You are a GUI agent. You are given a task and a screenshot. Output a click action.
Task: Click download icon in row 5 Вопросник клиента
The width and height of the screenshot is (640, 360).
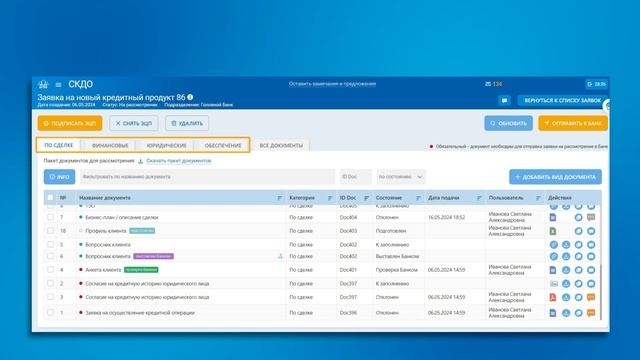[x=566, y=245]
